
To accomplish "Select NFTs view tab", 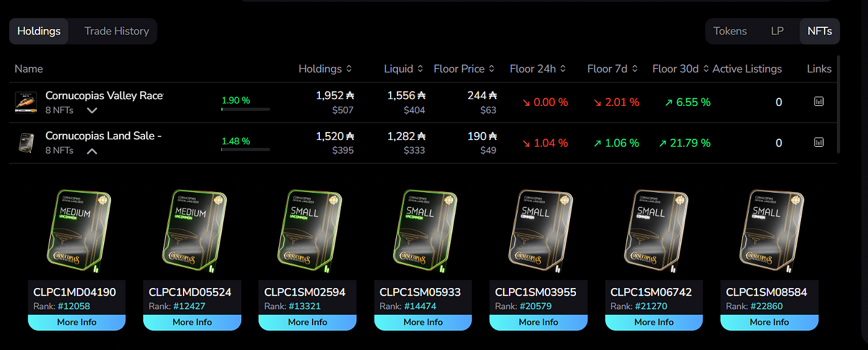I will pos(820,31).
